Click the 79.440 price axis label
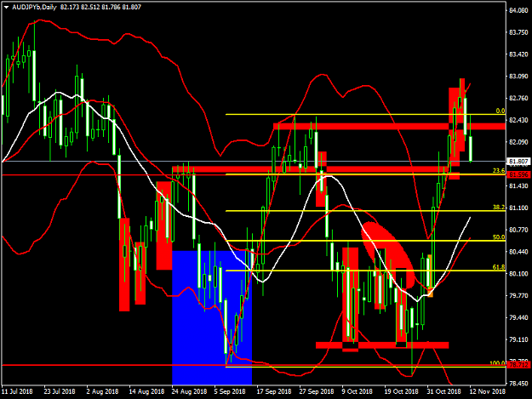The height and width of the screenshot is (399, 532). (x=518, y=317)
